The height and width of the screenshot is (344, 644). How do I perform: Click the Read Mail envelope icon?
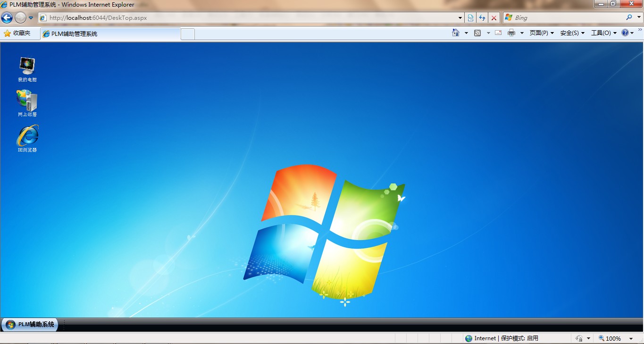pos(498,33)
